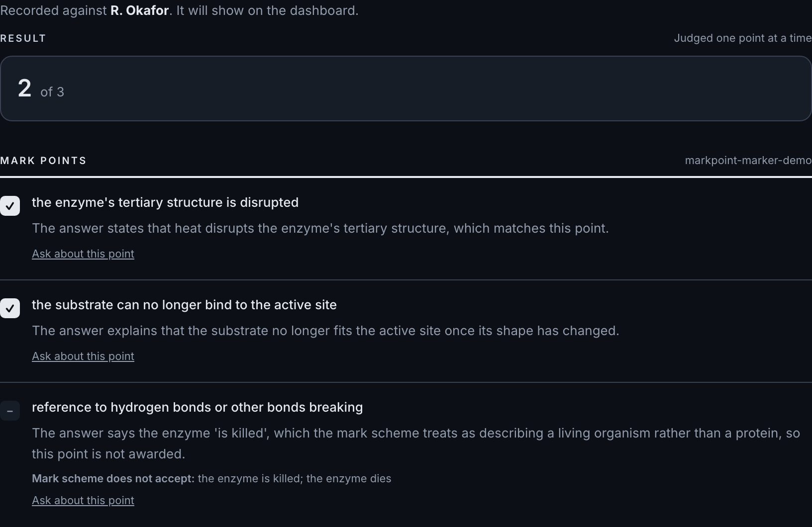Toggle the checkmark beside tertiary structure point

point(10,206)
